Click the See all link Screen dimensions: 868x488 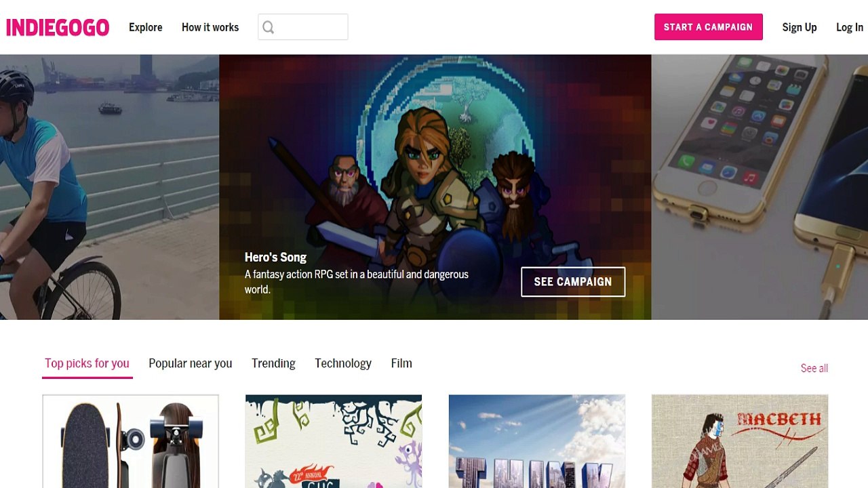[x=814, y=368]
